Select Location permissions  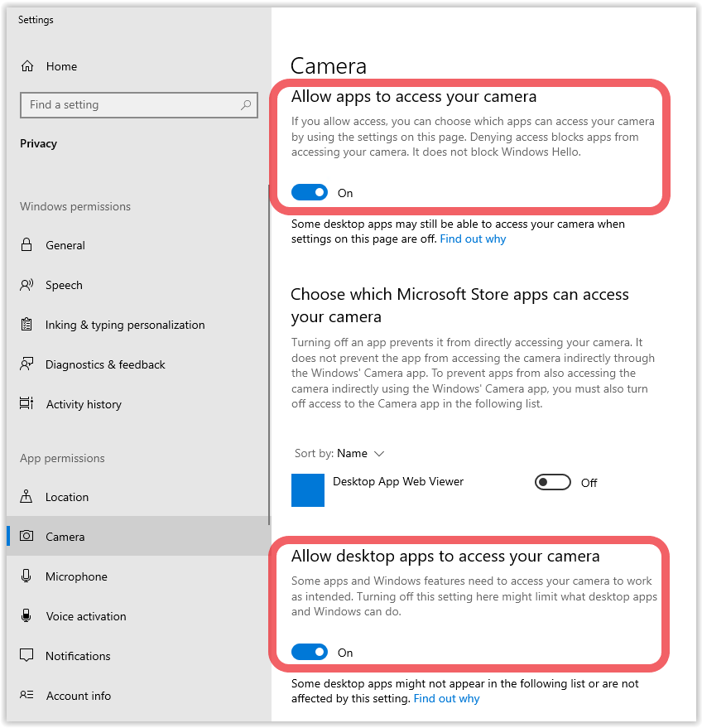pyautogui.click(x=67, y=497)
